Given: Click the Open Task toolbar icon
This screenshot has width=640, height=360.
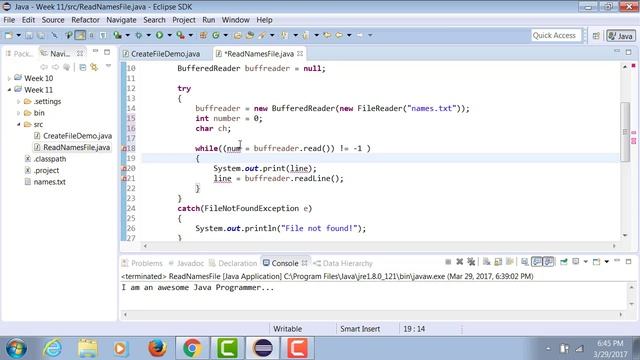Looking at the screenshot, I should pyautogui.click(x=250, y=36).
